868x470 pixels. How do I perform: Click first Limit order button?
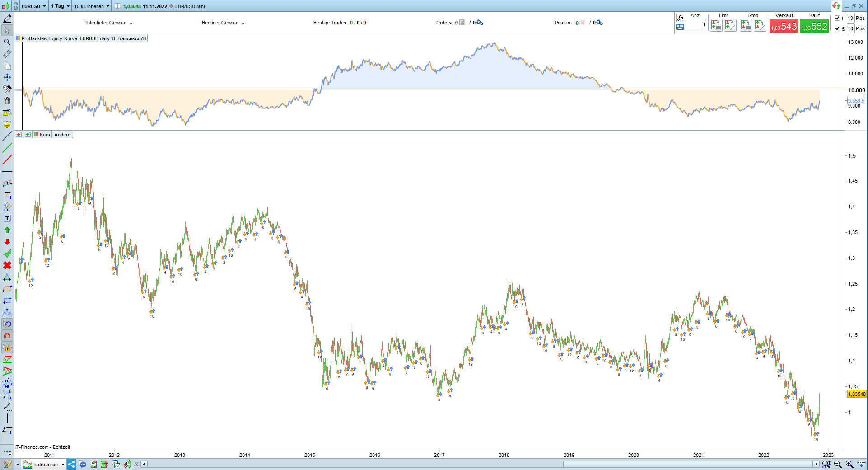click(716, 26)
